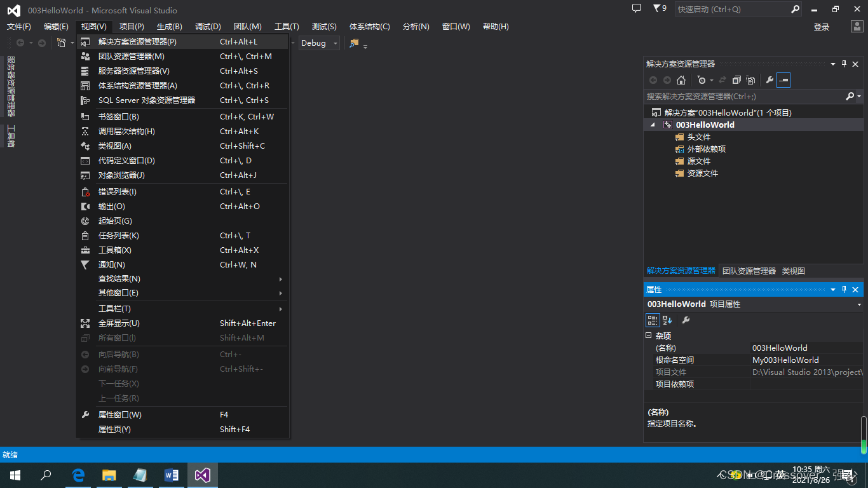Image resolution: width=868 pixels, height=488 pixels.
Task: Select the 源文件 folder
Action: coord(699,161)
